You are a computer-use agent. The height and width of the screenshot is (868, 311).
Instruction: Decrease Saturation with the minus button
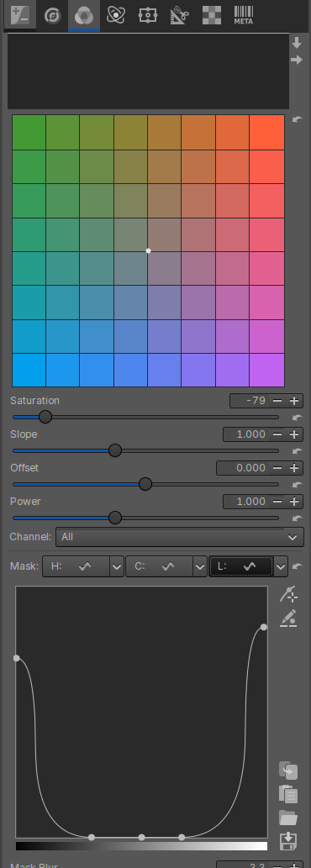coord(278,401)
